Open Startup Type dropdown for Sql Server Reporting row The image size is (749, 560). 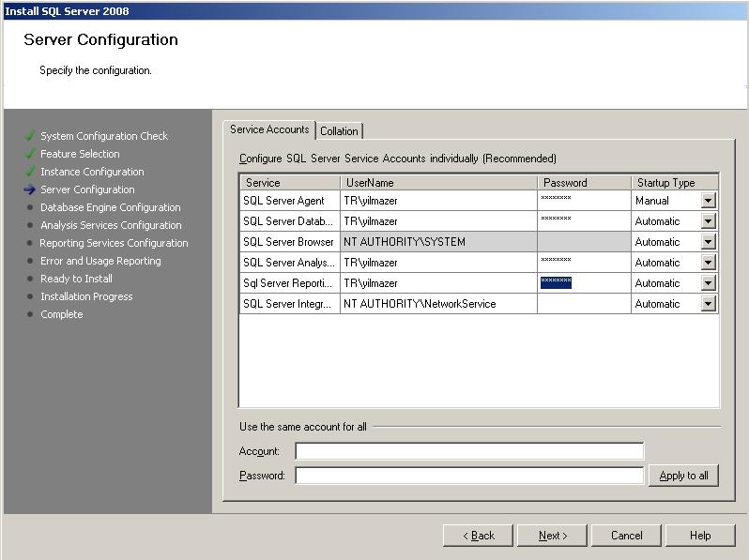(x=708, y=283)
